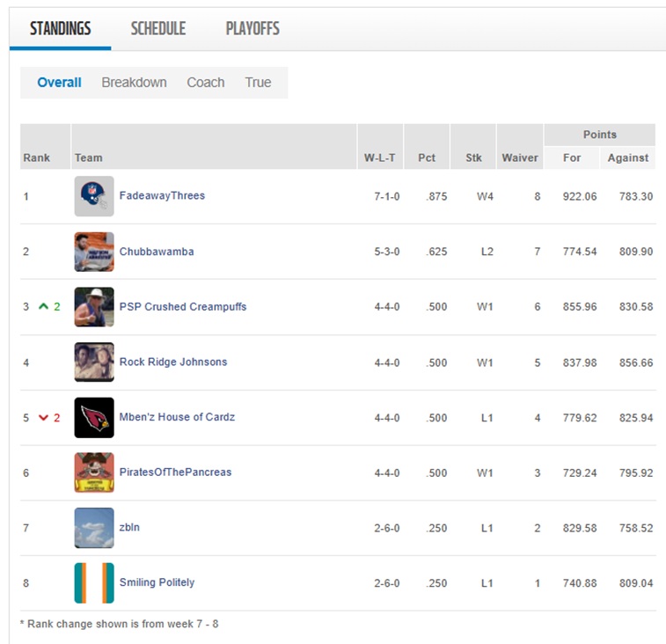The width and height of the screenshot is (666, 644).
Task: Click FadeawayThrees points for 922.06
Action: pyautogui.click(x=580, y=196)
